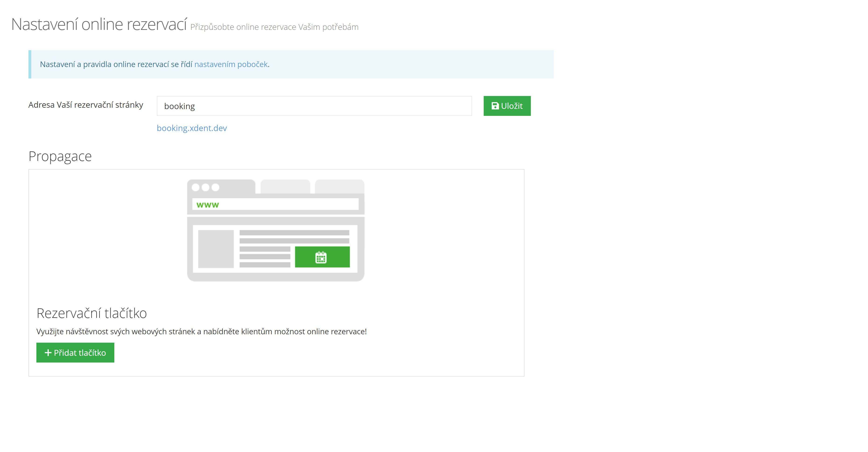Click the green 'www' text in illustration
Screen dimensions: 868x452
[x=208, y=205]
